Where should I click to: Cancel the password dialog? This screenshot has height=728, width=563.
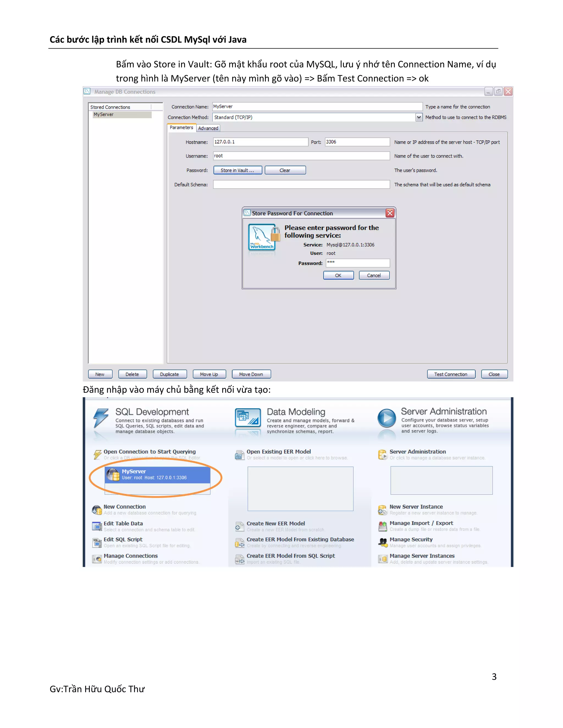pyautogui.click(x=374, y=275)
